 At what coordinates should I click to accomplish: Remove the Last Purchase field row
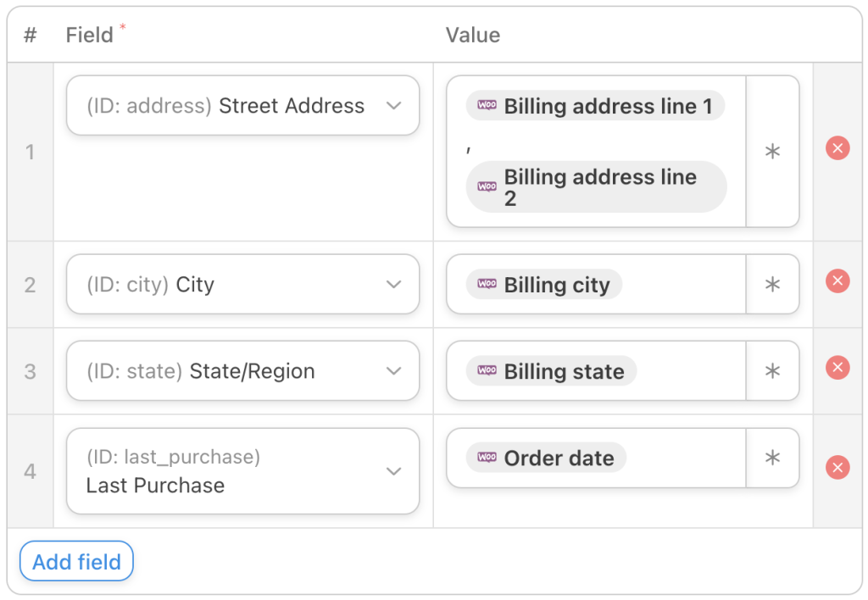point(837,468)
